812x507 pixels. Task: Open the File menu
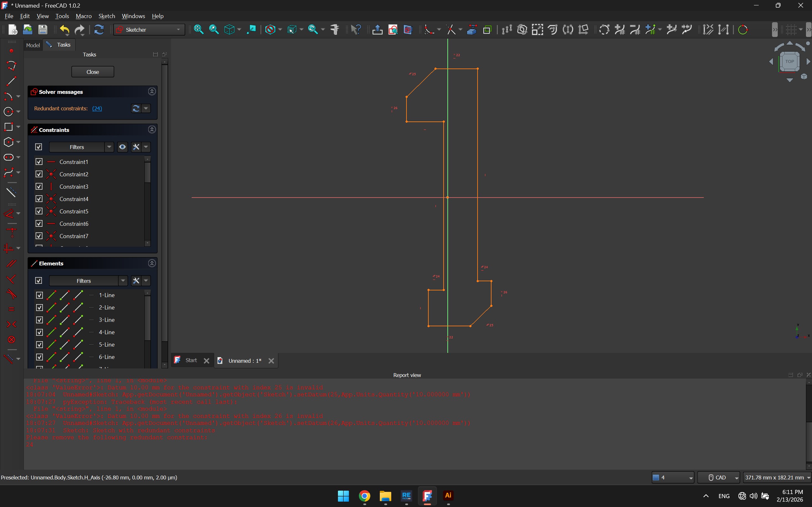(9, 16)
